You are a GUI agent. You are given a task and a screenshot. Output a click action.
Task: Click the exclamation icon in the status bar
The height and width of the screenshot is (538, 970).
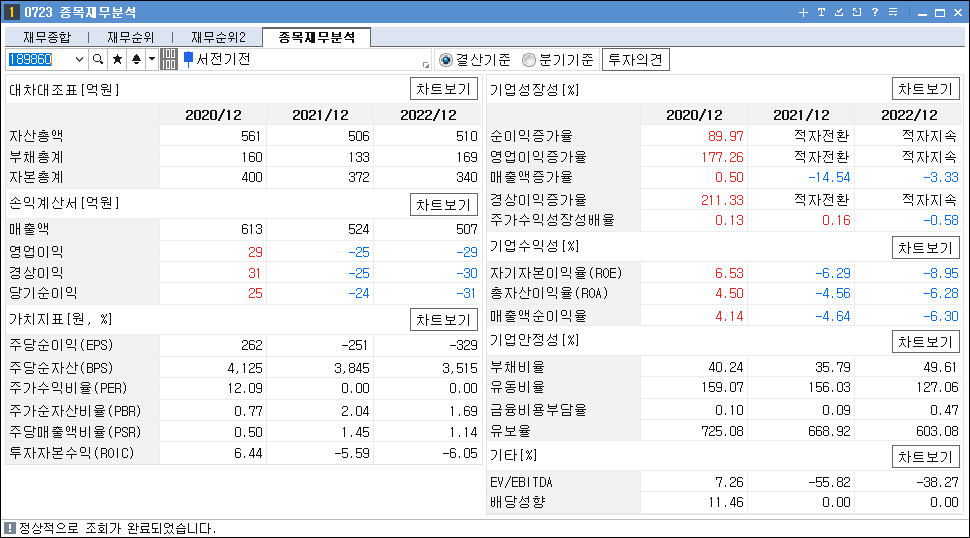(9, 528)
